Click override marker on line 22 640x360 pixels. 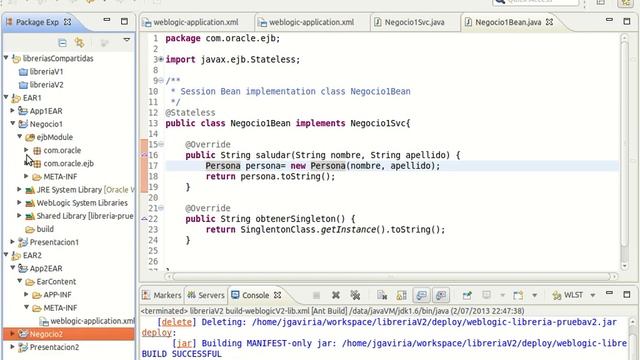click(144, 219)
